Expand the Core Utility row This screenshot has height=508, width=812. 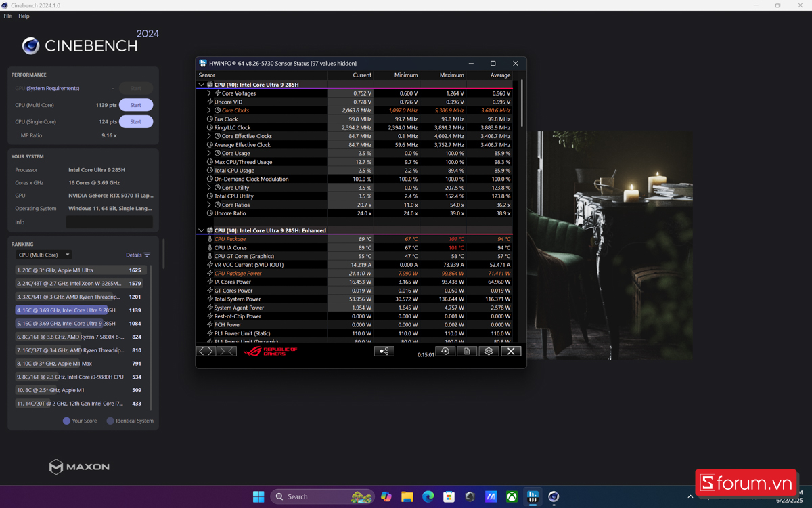(x=209, y=188)
